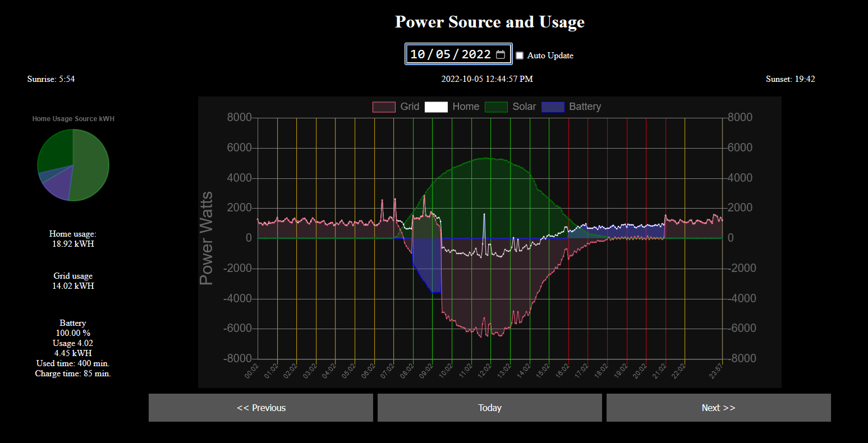Select the year field in the date input

(x=474, y=54)
